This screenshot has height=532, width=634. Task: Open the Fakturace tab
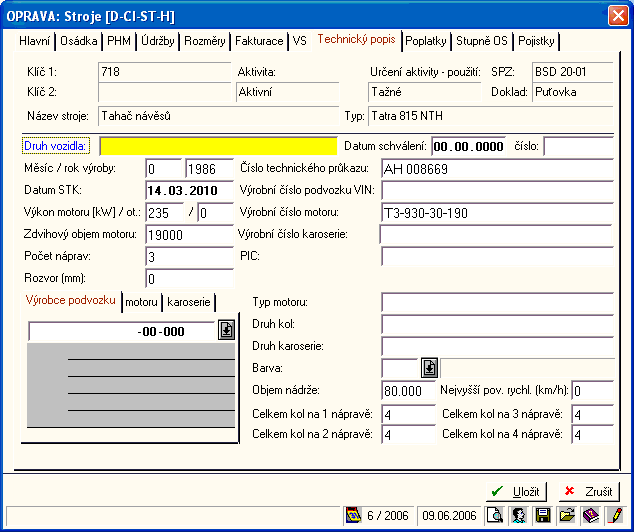(259, 41)
